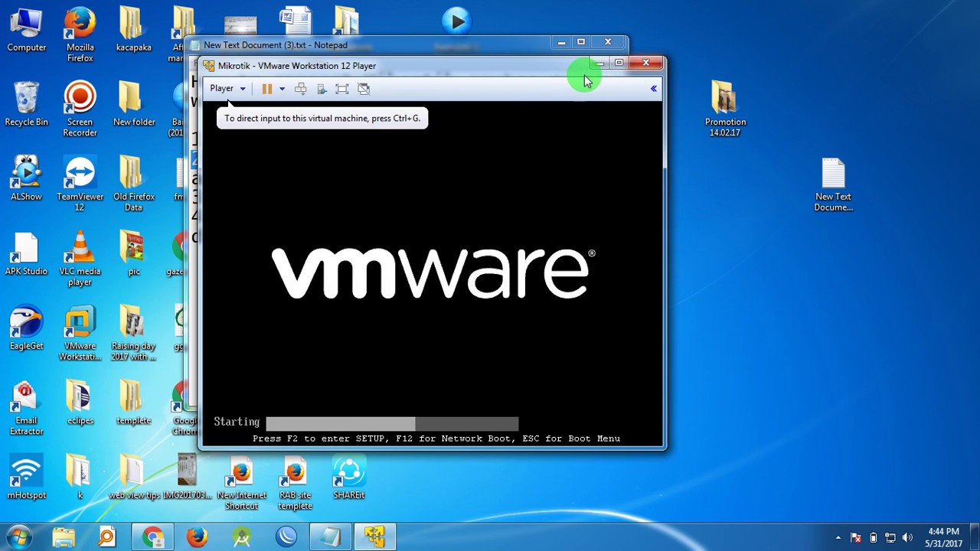The width and height of the screenshot is (980, 551).
Task: Select New Text Document file on desktop
Action: click(x=833, y=184)
